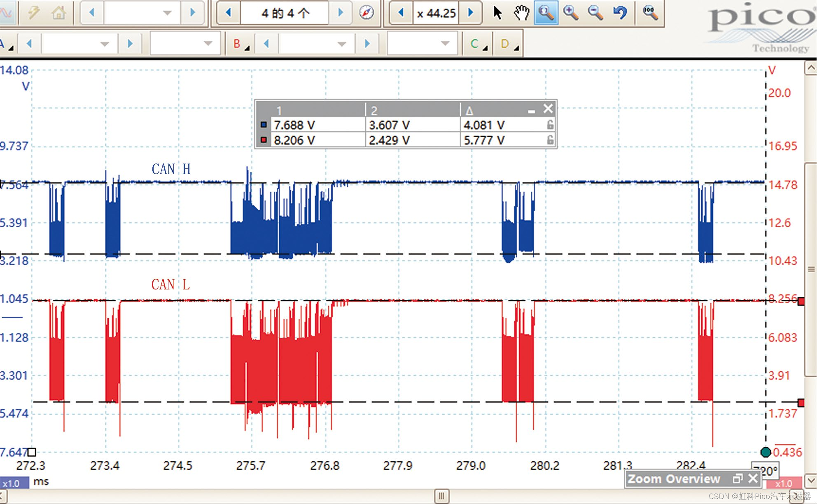
Task: Go to previous waveform buffer
Action: click(x=228, y=13)
